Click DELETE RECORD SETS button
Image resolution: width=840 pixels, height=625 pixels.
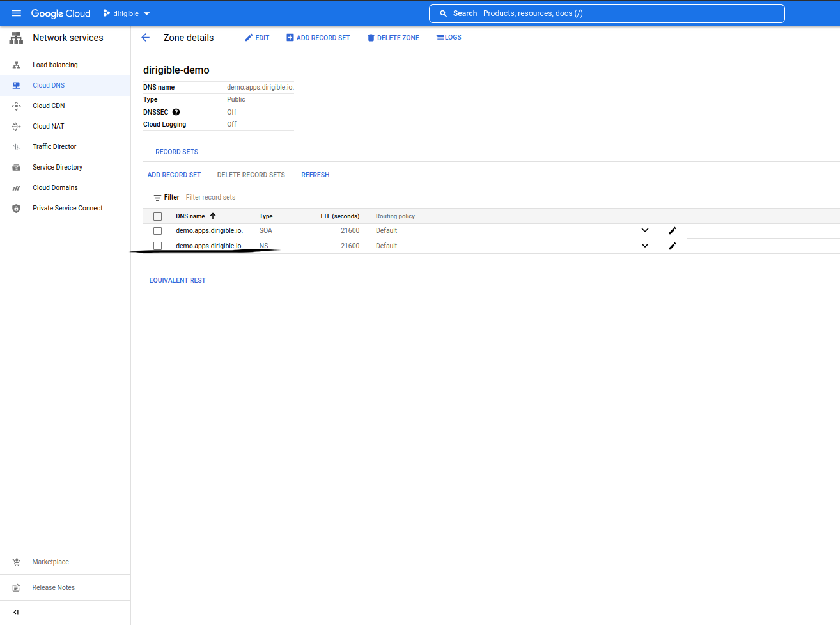tap(251, 175)
